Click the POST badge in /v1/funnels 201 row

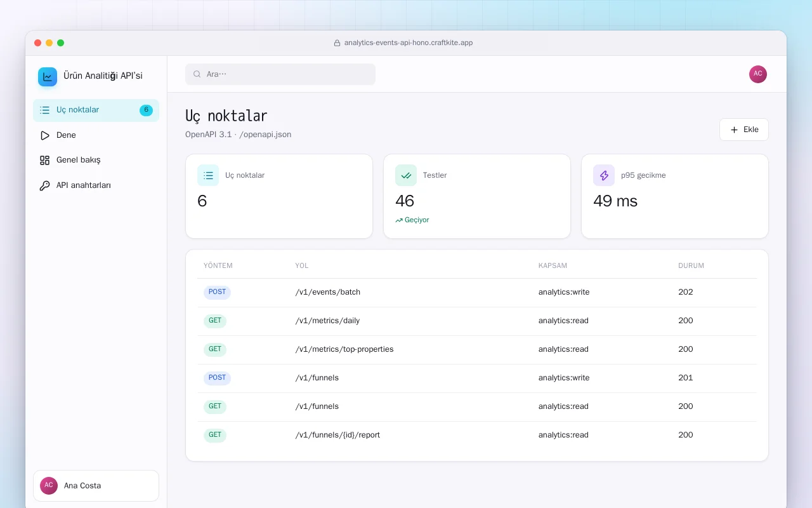pyautogui.click(x=217, y=378)
